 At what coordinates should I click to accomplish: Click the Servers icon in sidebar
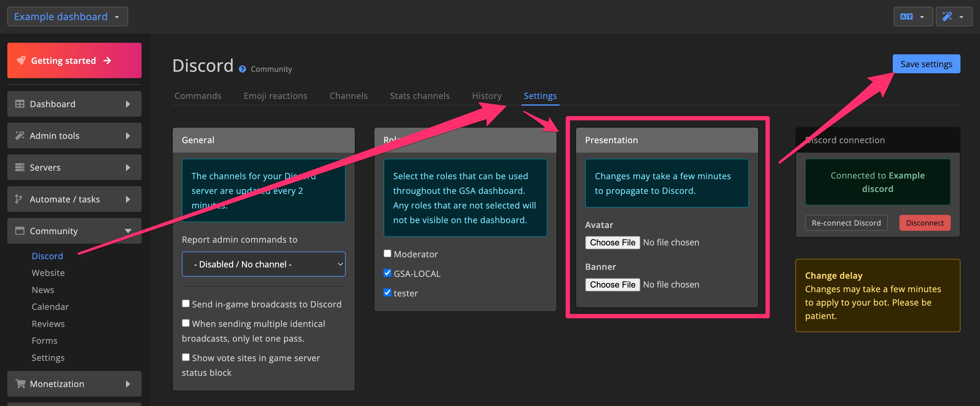tap(20, 167)
